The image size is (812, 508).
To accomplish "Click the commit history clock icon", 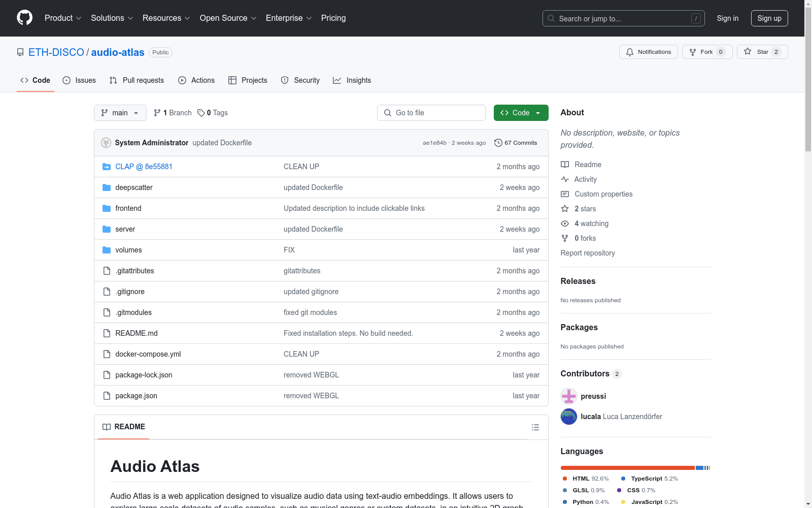I will click(x=498, y=143).
